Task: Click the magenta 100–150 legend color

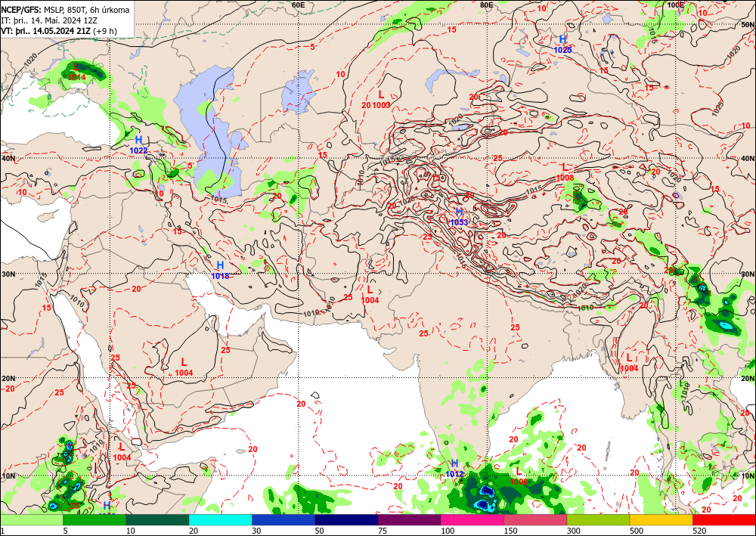Action: point(472,519)
